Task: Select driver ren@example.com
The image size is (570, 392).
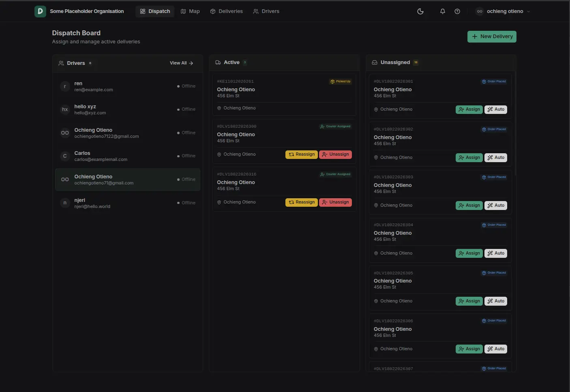Action: click(128, 86)
